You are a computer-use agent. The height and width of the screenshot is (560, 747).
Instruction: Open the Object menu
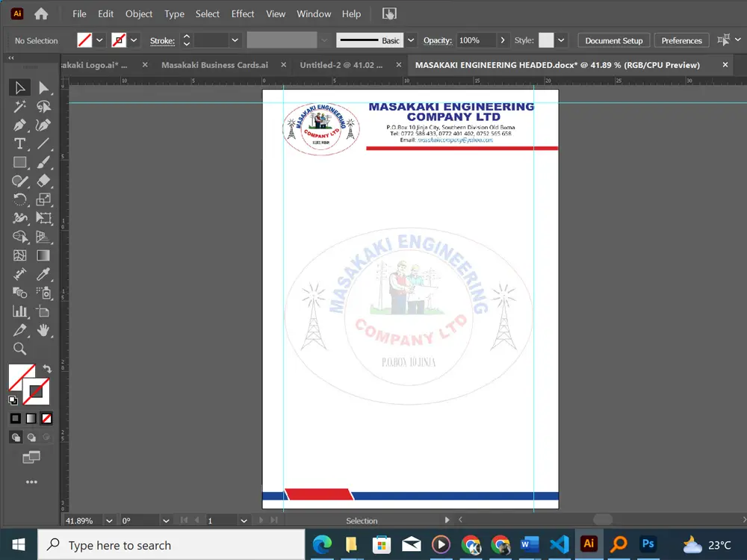pyautogui.click(x=139, y=13)
